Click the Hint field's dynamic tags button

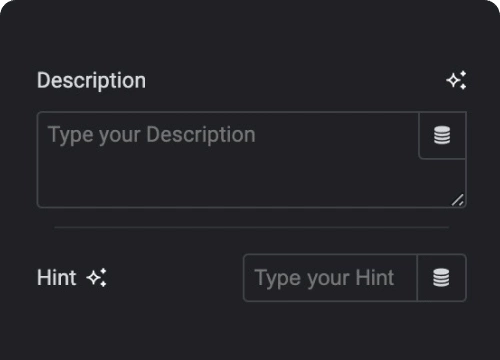point(441,278)
